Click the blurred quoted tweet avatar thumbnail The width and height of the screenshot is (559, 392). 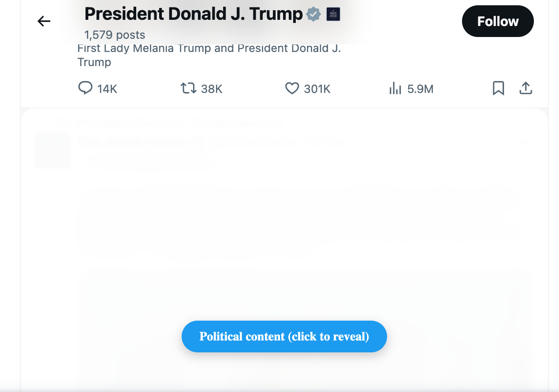tap(52, 150)
